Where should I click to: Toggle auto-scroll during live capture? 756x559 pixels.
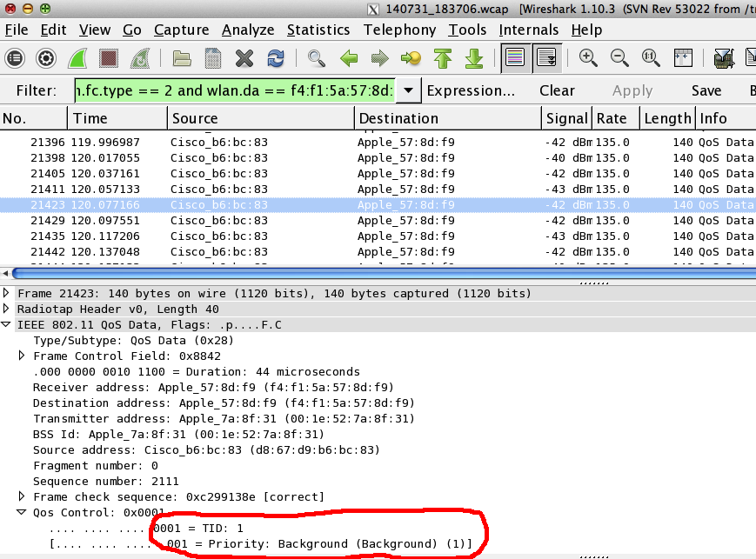pos(546,58)
